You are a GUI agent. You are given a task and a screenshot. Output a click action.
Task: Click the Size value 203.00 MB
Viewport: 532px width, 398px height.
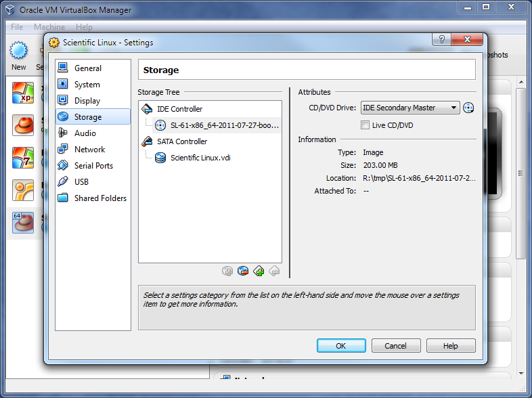[380, 165]
